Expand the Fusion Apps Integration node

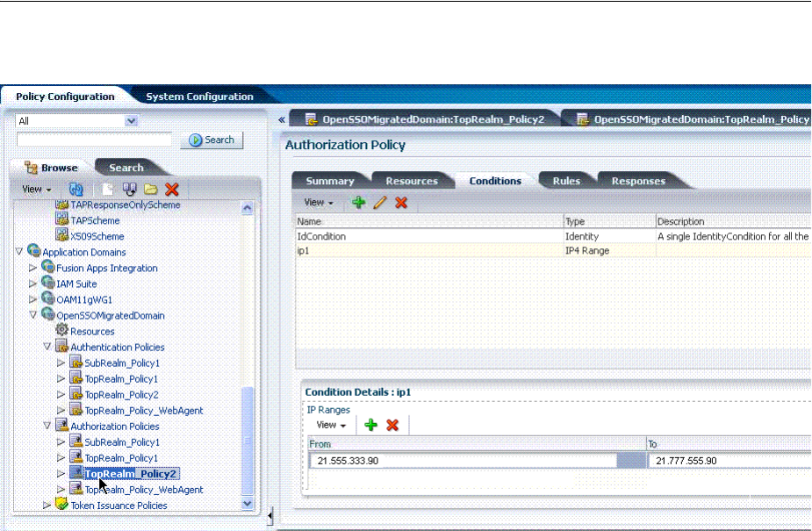(x=32, y=268)
